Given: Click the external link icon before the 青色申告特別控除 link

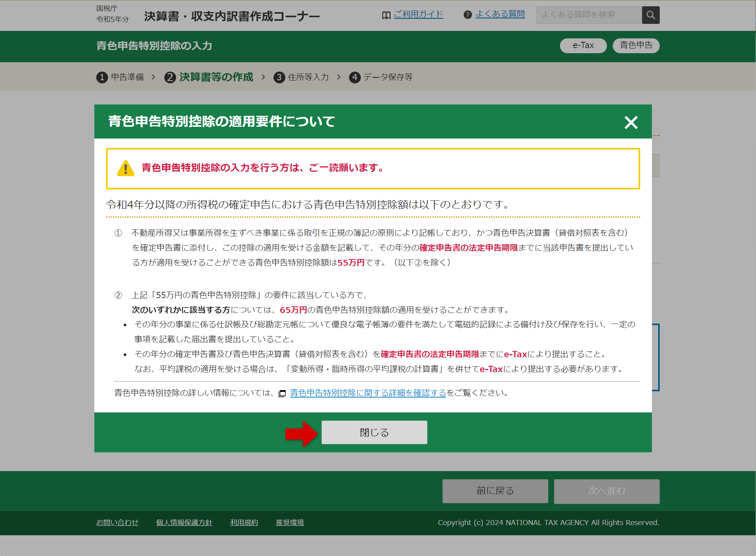Looking at the screenshot, I should coord(283,393).
